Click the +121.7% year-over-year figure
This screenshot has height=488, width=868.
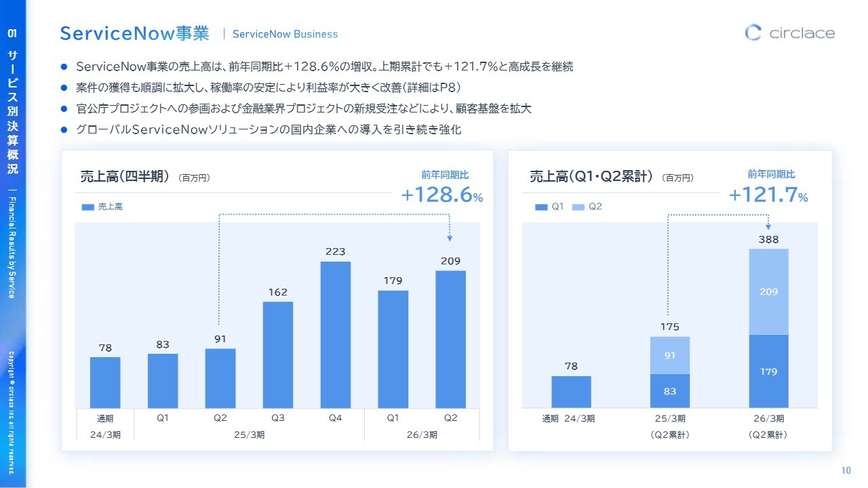768,195
